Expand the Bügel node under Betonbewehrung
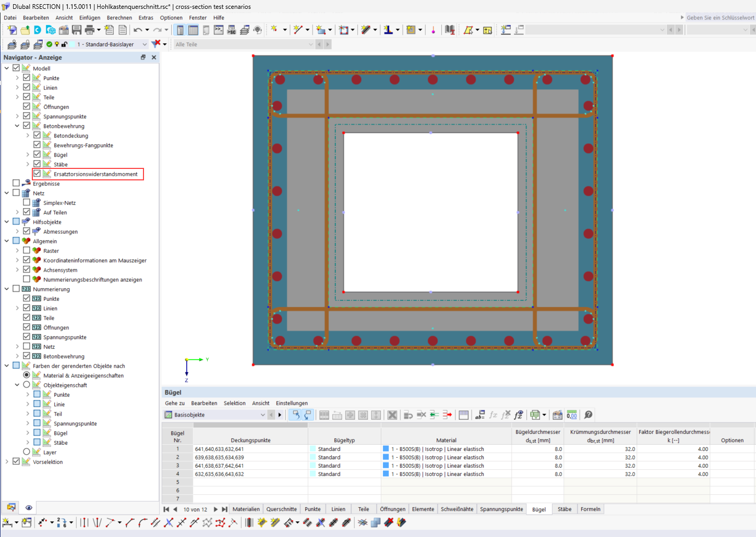Viewport: 756px width, 537px height. click(x=28, y=154)
